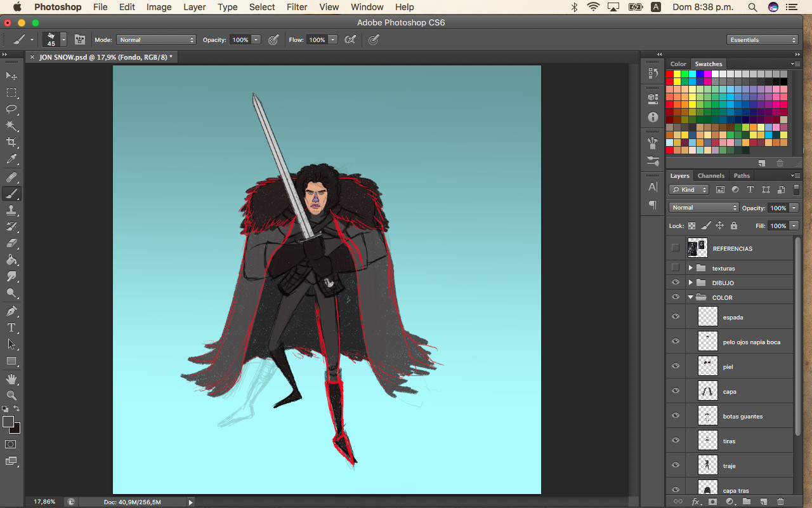Enable airbrush build-up icon
The width and height of the screenshot is (812, 508).
(x=350, y=39)
